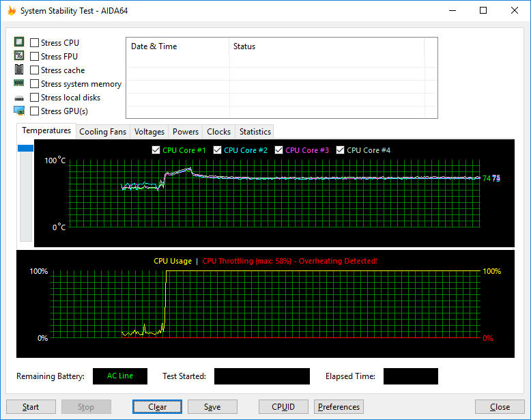The height and width of the screenshot is (420, 531).
Task: Click the cache chip icon beside Stress cache
Action: (x=19, y=70)
